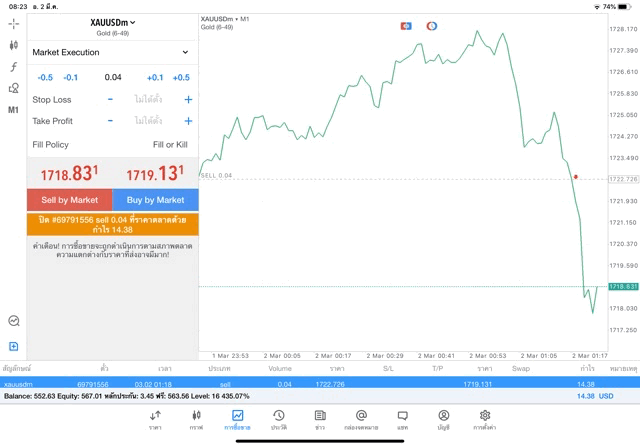The width and height of the screenshot is (640, 447).
Task: Select the crosshair cursor tool
Action: pos(13,24)
